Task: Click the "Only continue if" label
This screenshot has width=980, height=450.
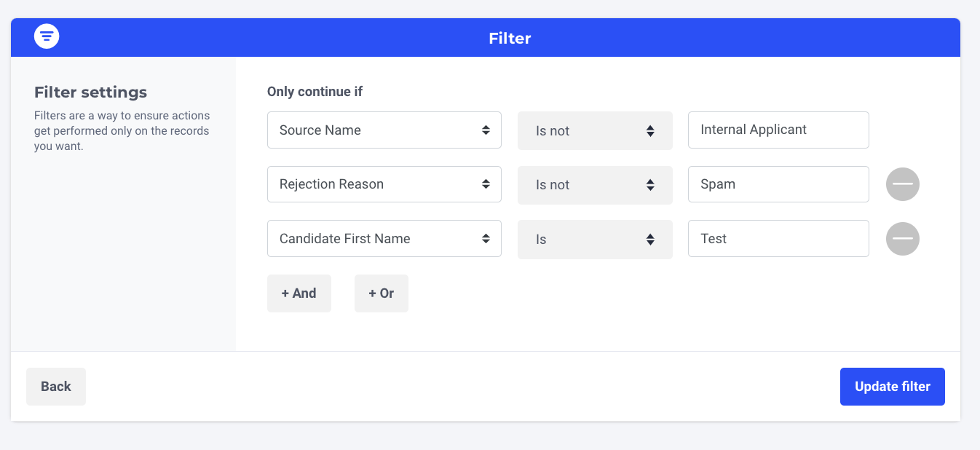Action: tap(315, 92)
